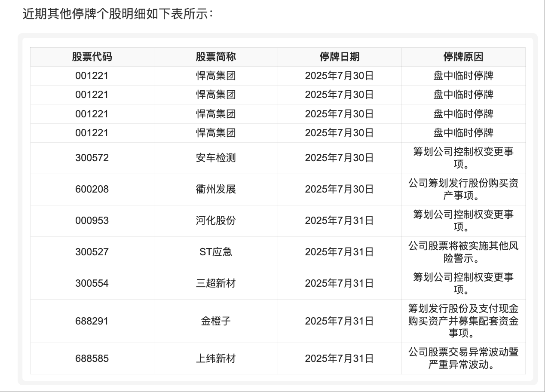The height and width of the screenshot is (392, 545).
Task: Click the suspension date in 金橙子 row
Action: coord(340,321)
